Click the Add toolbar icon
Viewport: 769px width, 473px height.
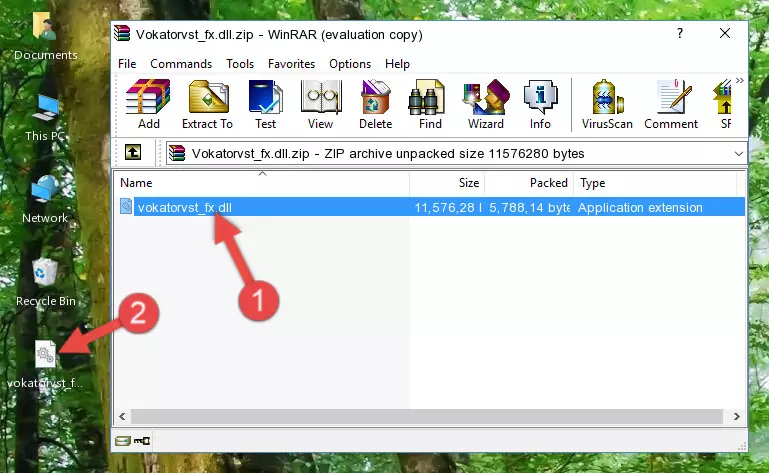tap(148, 104)
